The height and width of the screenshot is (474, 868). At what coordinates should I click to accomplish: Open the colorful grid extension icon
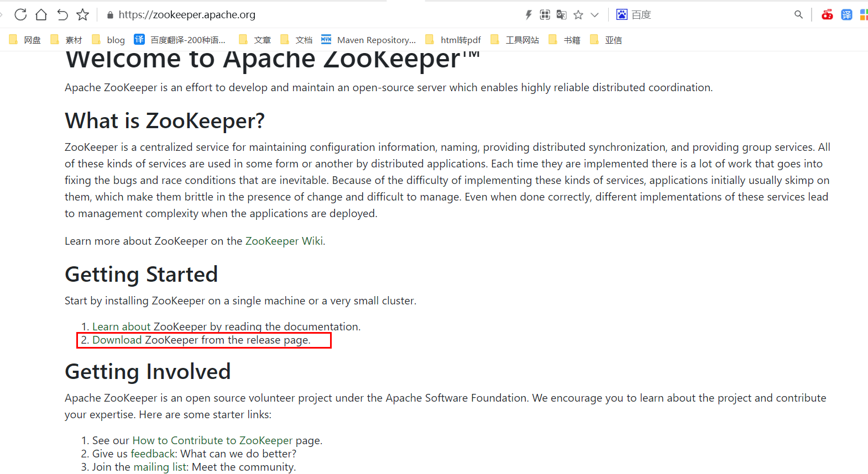coord(864,15)
